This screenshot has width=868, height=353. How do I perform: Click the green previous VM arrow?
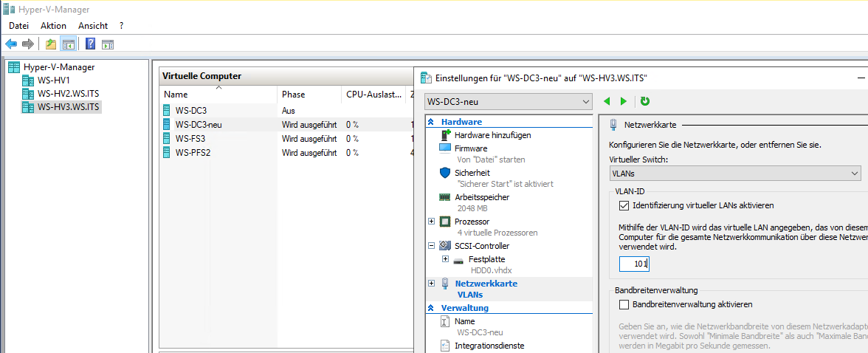tap(607, 101)
